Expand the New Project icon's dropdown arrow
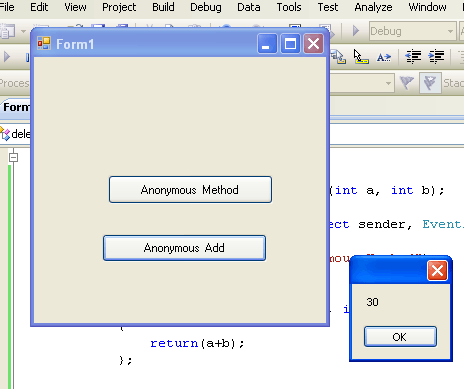 click(x=23, y=31)
